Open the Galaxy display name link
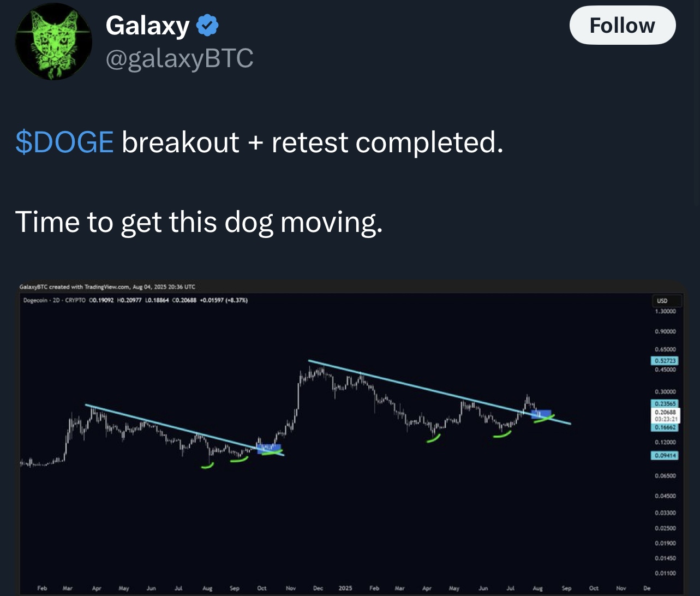This screenshot has width=700, height=596. click(147, 26)
